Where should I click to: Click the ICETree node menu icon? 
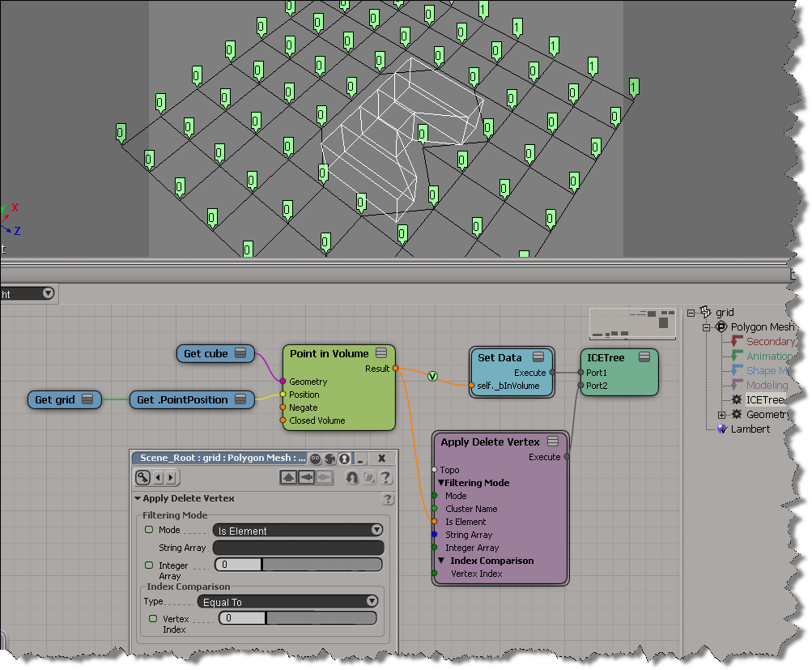tap(644, 357)
